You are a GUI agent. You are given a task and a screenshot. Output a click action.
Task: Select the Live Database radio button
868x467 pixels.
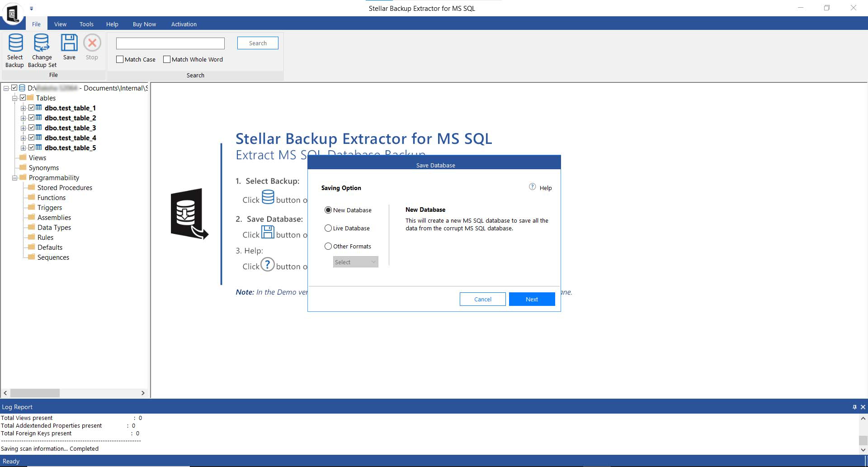point(328,228)
